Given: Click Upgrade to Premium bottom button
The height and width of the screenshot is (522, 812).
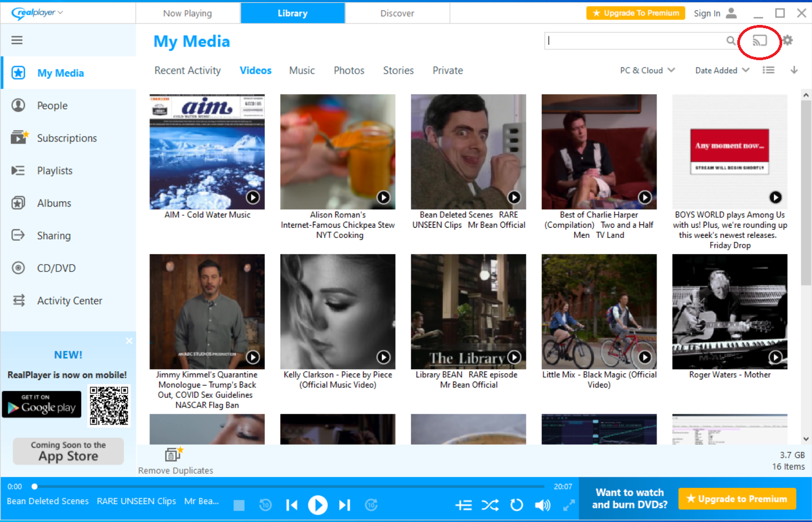Looking at the screenshot, I should 737,499.
